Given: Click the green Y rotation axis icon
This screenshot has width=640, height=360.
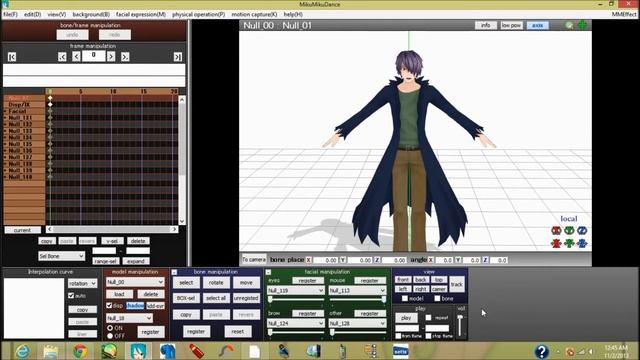Looking at the screenshot, I should coord(569,231).
